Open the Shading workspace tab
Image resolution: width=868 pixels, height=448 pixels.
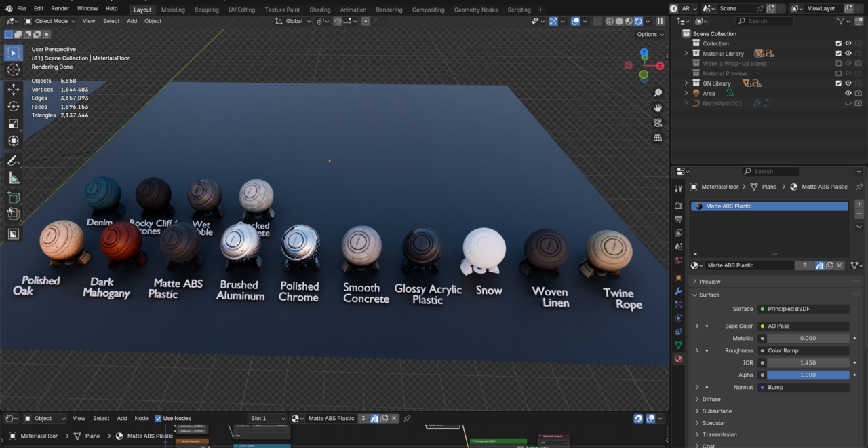click(320, 10)
